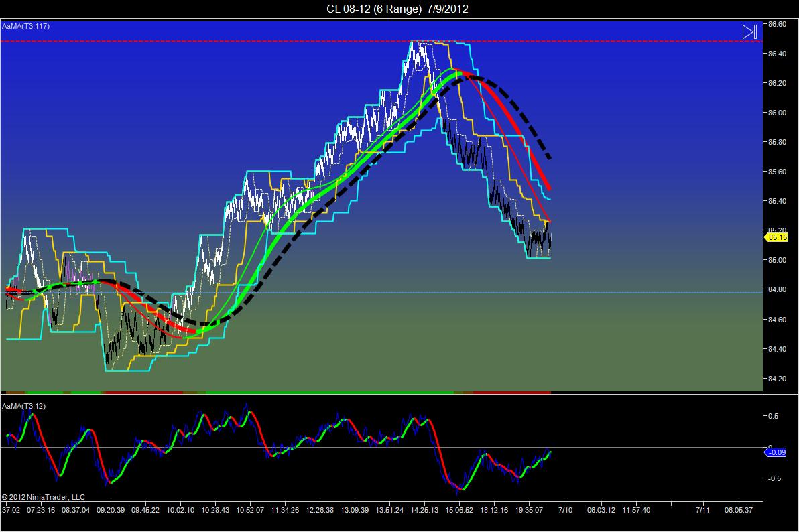Viewport: 799px width, 532px height.
Task: Click the 85.80 price axis label
Action: pos(777,142)
